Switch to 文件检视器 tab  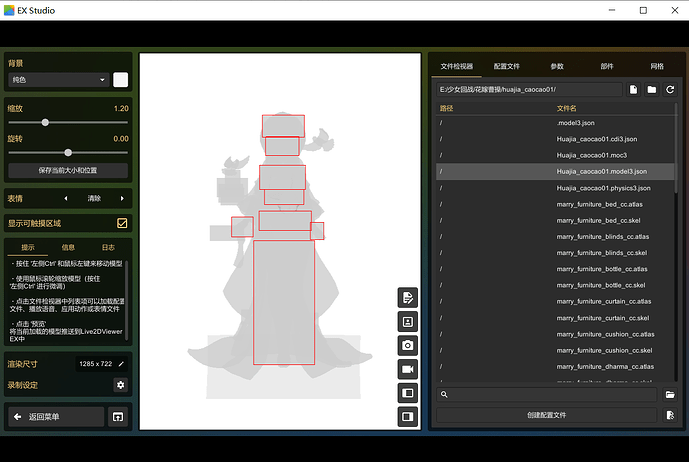(x=457, y=66)
